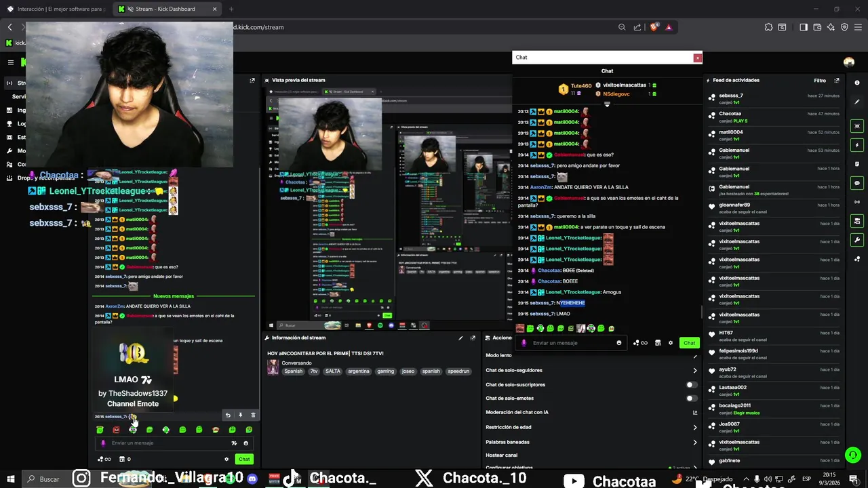Click the SALTA stream tag
Viewport: 868px width, 488px height.
333,371
